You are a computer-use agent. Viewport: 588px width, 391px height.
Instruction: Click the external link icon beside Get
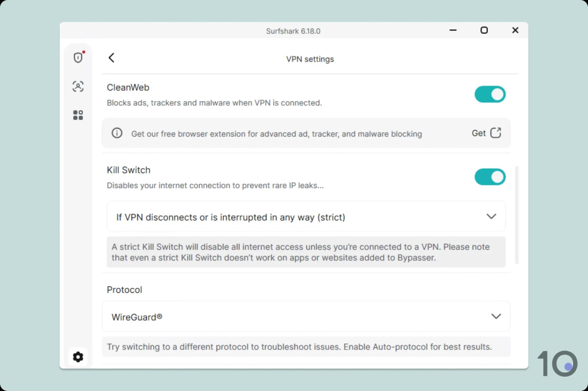(x=496, y=133)
